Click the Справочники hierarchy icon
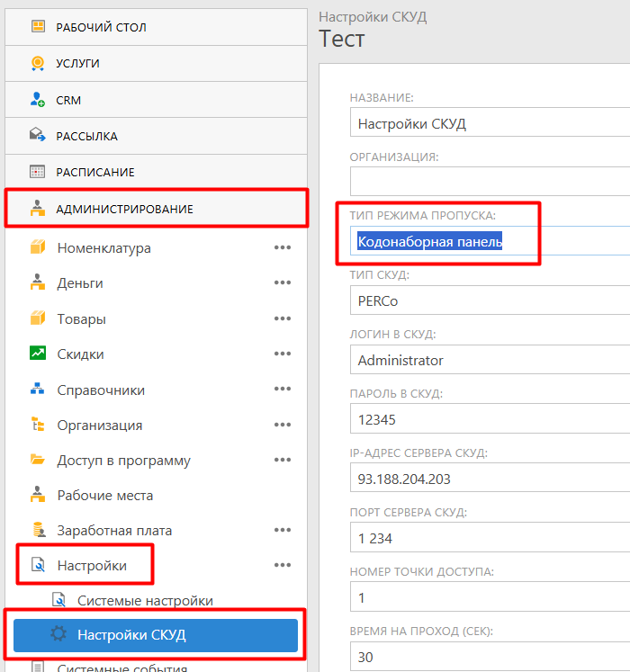Image resolution: width=630 pixels, height=672 pixels. point(38,390)
